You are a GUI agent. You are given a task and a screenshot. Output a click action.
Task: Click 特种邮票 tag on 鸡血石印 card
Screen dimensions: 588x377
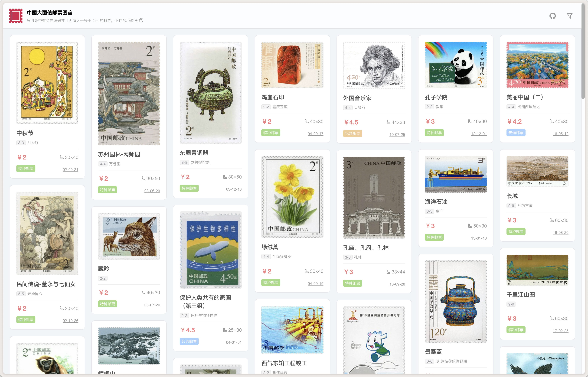[x=271, y=133]
